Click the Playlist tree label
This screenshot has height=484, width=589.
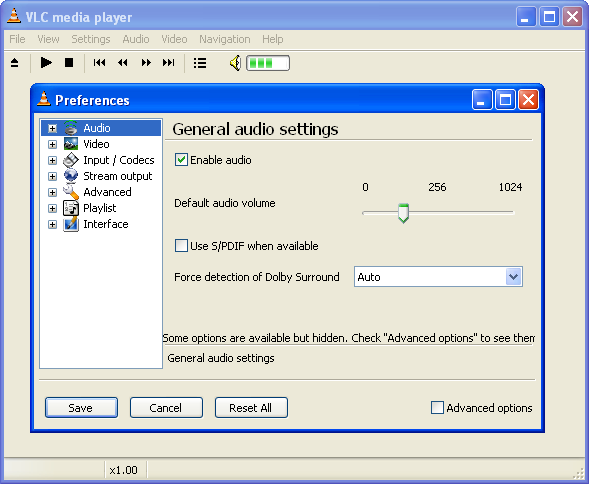tap(100, 208)
